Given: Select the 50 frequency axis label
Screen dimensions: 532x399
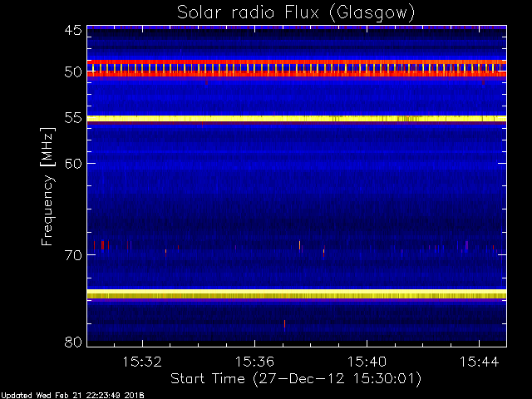Looking at the screenshot, I should (73, 71).
